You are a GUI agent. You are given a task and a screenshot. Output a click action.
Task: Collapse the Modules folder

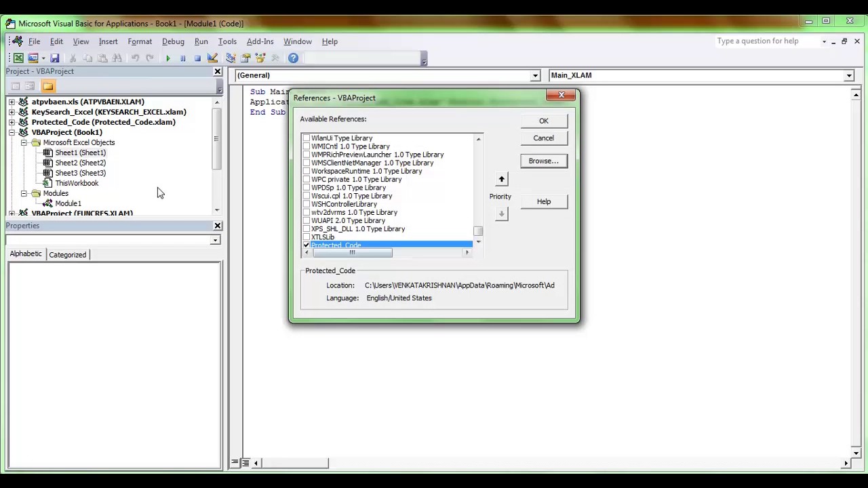pyautogui.click(x=24, y=193)
